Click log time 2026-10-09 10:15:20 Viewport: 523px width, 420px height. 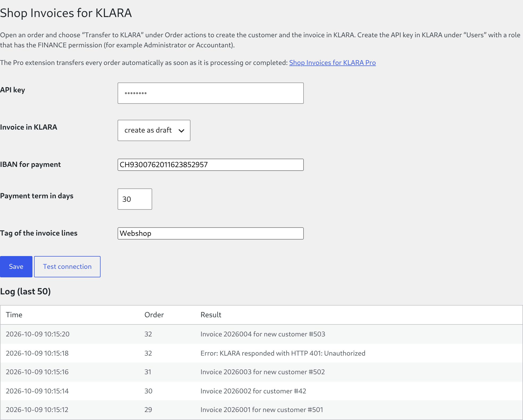[x=38, y=334]
